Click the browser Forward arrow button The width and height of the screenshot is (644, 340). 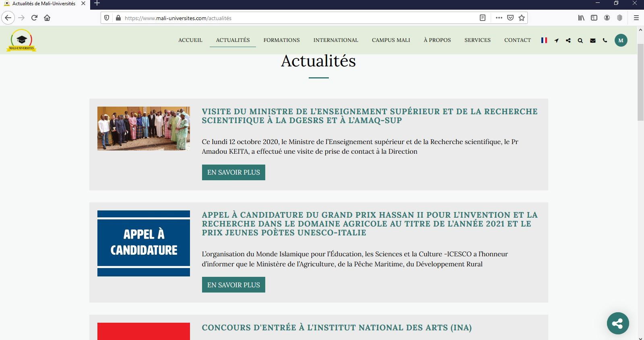(x=22, y=18)
